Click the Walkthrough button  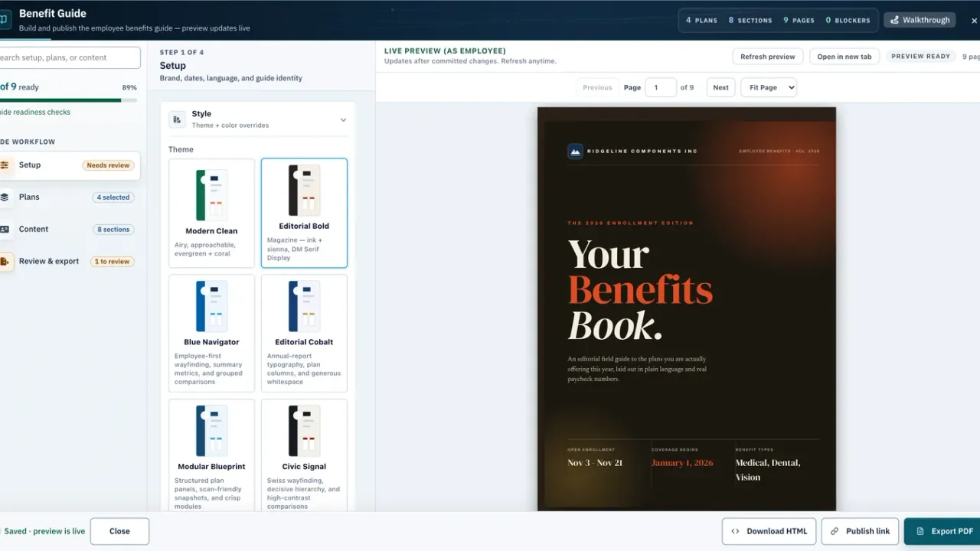pos(920,20)
